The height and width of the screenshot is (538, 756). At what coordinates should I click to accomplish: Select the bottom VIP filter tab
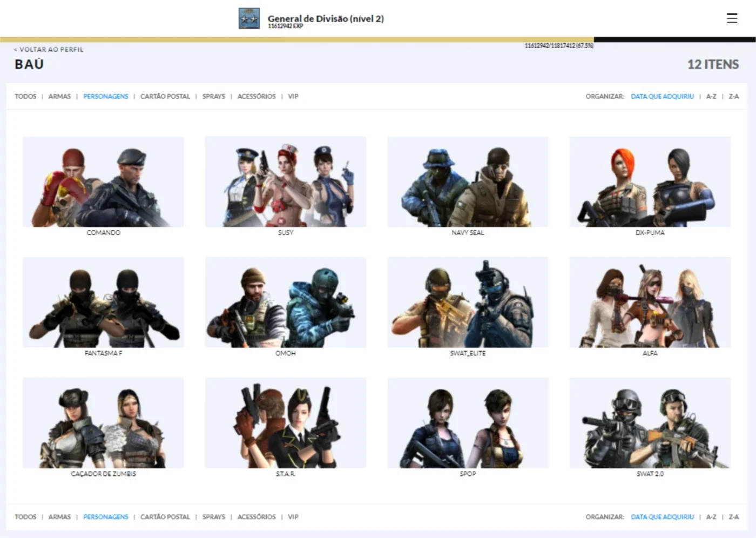(x=293, y=516)
